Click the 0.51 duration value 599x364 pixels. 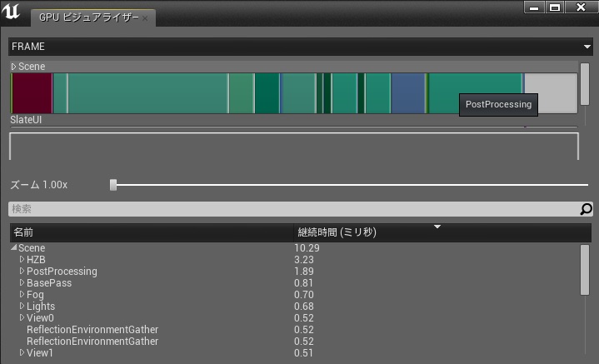304,353
